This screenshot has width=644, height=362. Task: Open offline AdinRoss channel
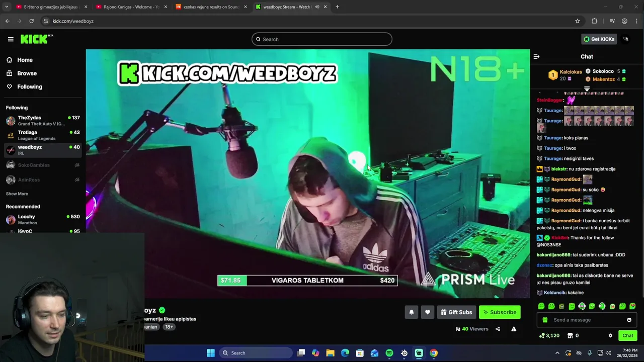[43, 179]
